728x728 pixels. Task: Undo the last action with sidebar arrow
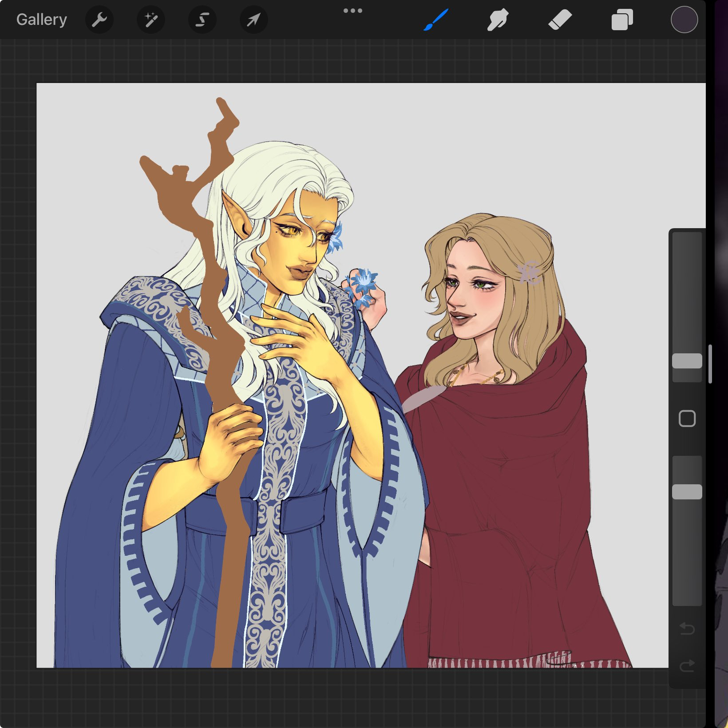point(687,629)
